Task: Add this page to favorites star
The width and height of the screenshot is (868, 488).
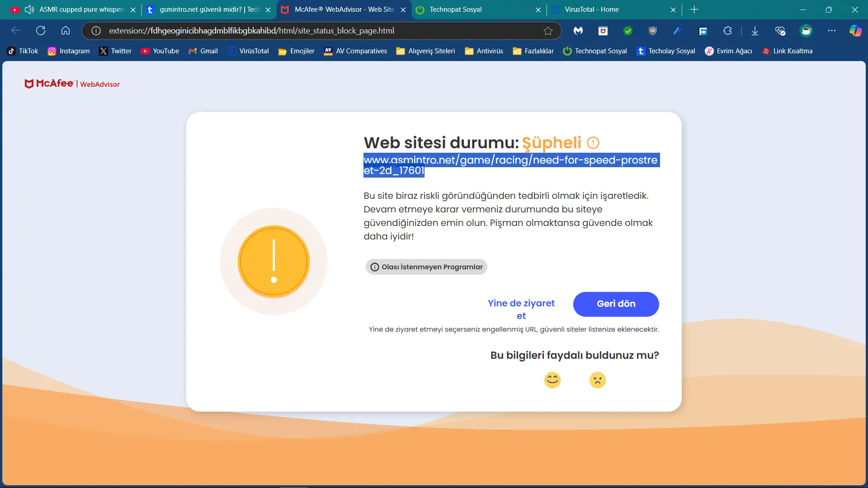Action: click(548, 31)
